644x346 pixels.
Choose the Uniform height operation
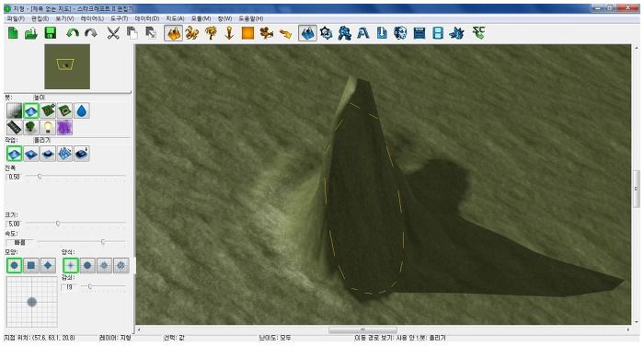point(48,154)
